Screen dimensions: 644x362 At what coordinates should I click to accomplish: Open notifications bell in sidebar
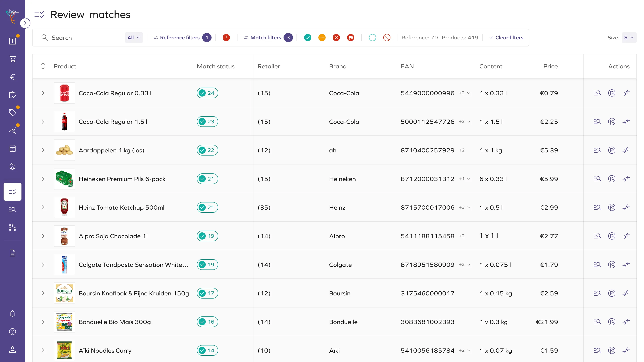pos(13,314)
